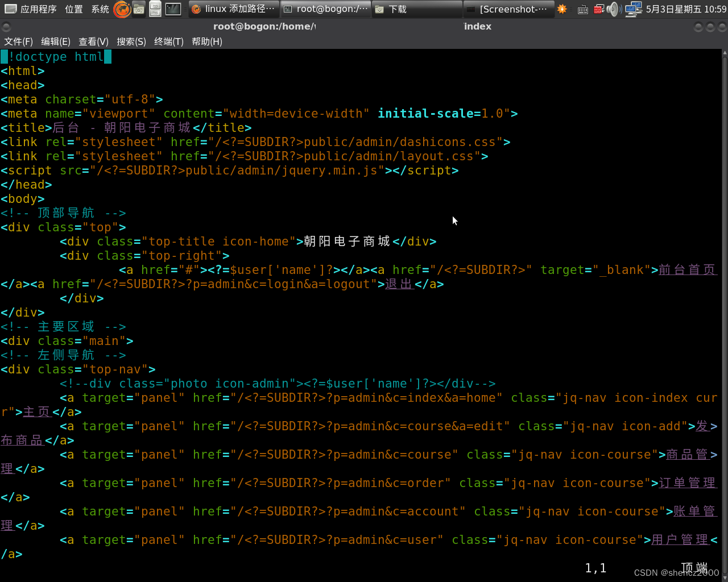Click the title text '后台 - 朝阳电子商城'
The width and height of the screenshot is (728, 582).
tap(122, 128)
